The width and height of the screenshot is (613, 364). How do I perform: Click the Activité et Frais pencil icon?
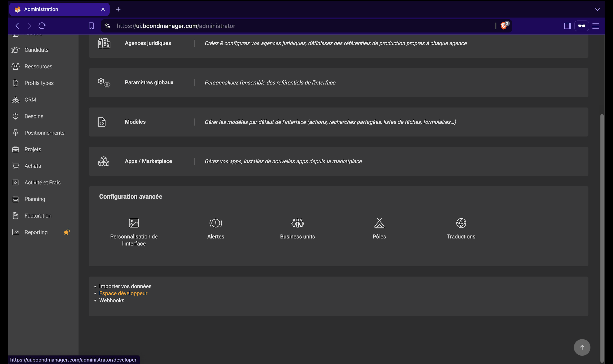click(x=16, y=182)
